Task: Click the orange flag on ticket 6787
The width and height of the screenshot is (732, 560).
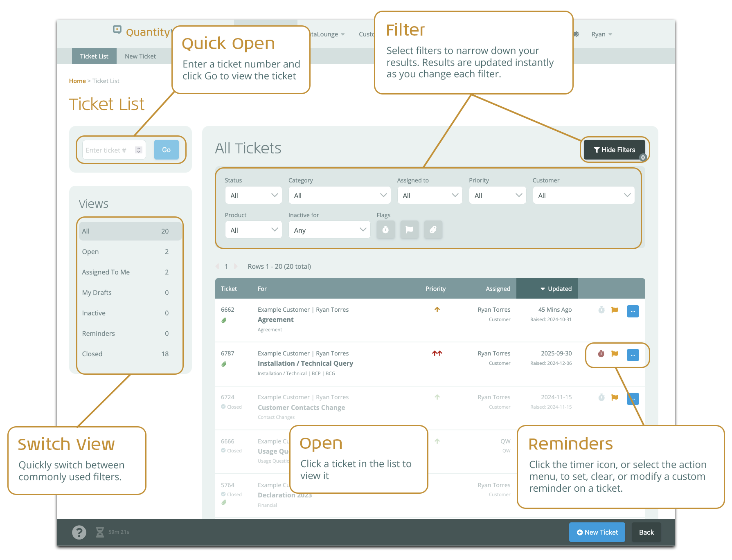Action: point(615,354)
